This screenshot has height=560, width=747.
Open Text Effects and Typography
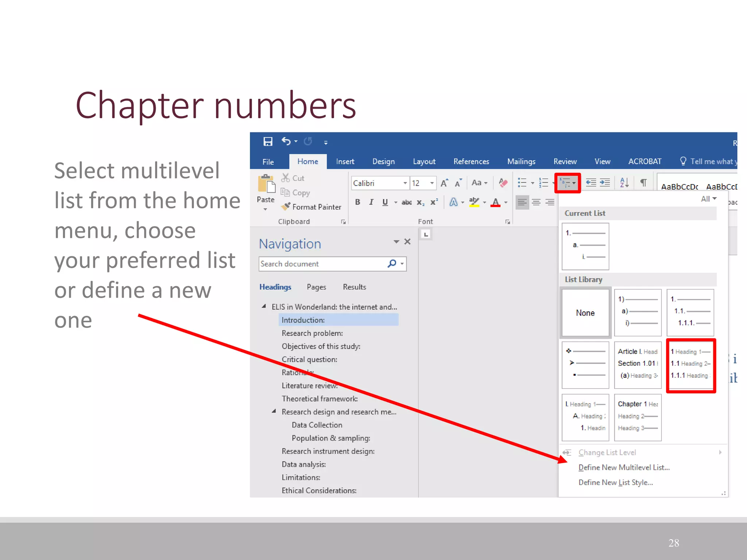[453, 202]
